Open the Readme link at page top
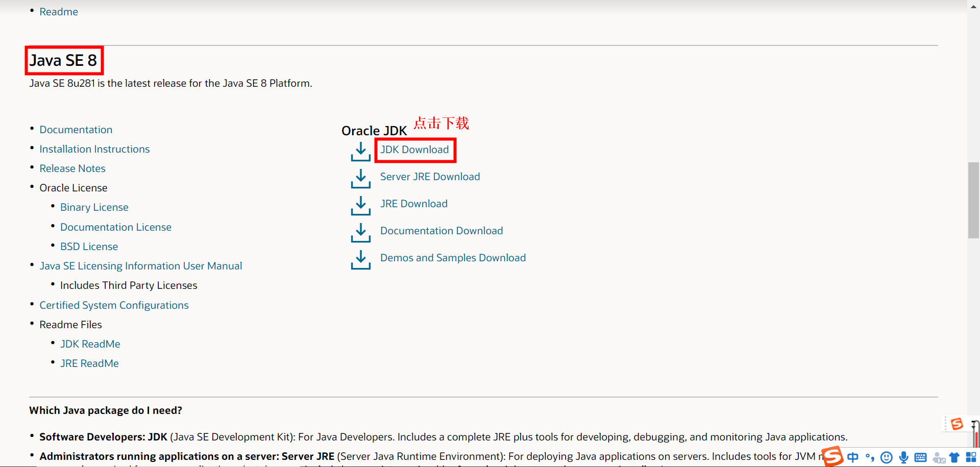 pos(59,12)
